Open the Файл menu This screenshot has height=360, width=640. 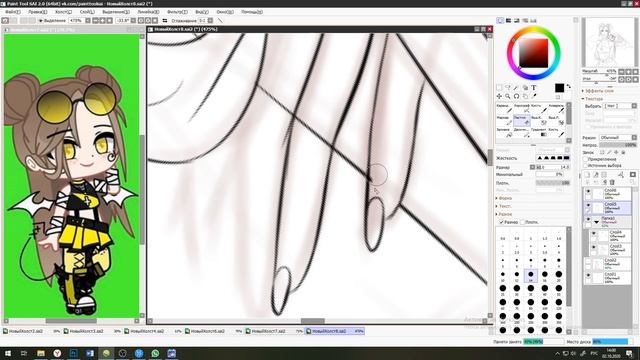pos(12,12)
